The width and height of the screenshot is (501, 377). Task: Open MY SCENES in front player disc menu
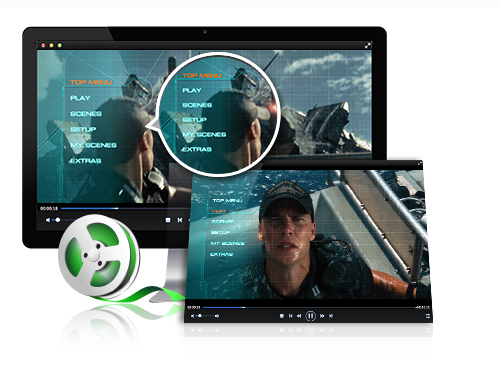click(x=227, y=243)
